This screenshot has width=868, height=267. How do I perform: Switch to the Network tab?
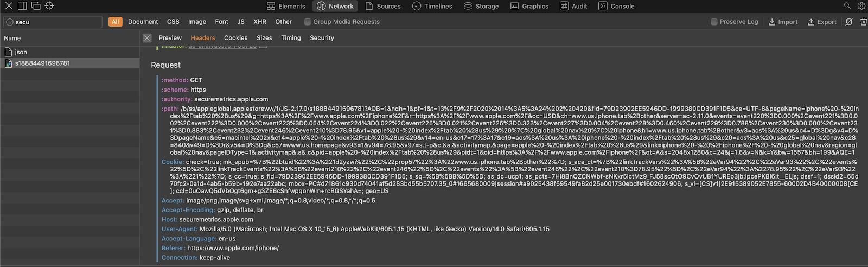[335, 6]
